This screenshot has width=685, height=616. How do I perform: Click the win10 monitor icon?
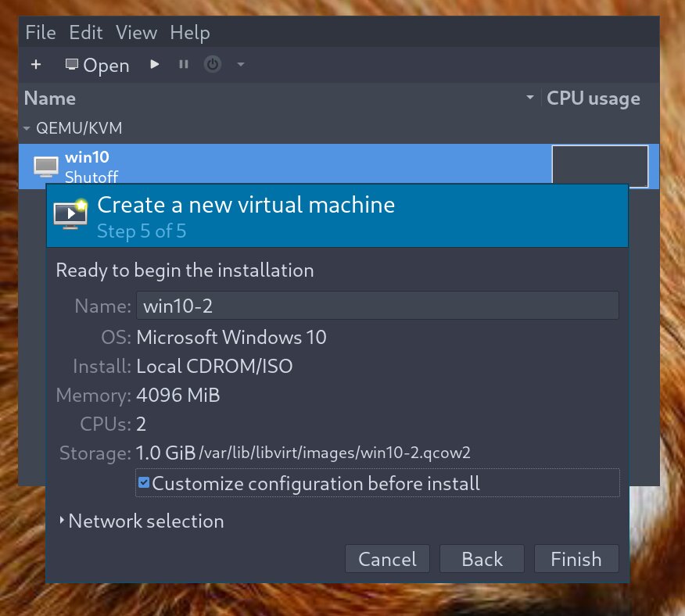46,167
